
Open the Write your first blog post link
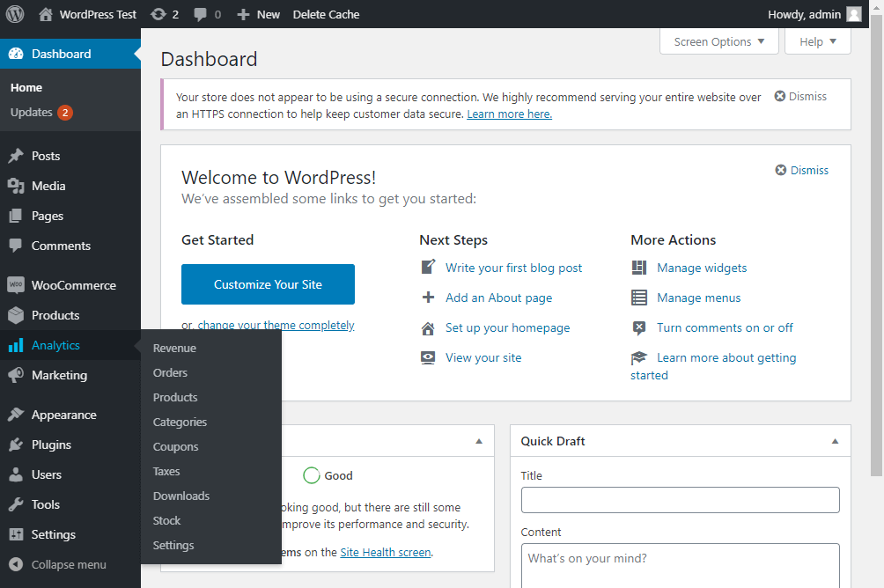pyautogui.click(x=513, y=268)
